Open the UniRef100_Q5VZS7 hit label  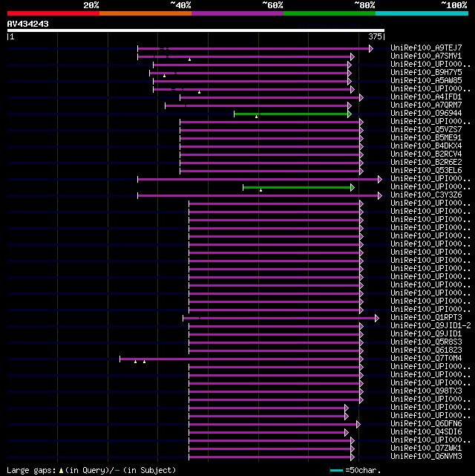tap(426, 130)
